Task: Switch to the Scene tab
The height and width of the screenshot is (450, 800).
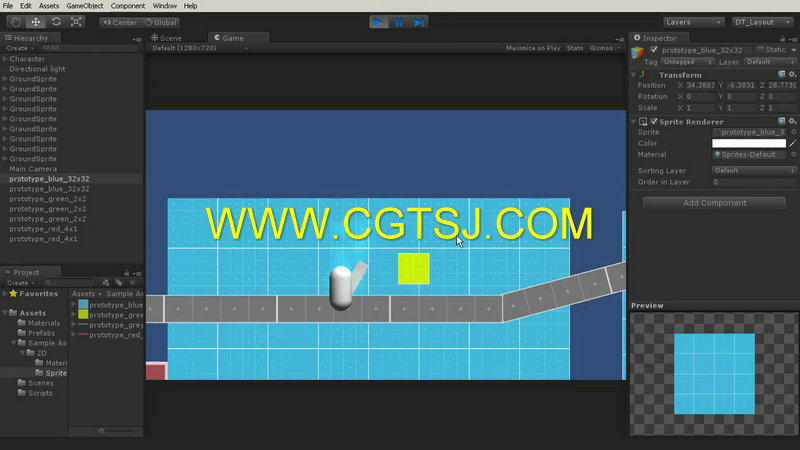Action: pyautogui.click(x=167, y=38)
